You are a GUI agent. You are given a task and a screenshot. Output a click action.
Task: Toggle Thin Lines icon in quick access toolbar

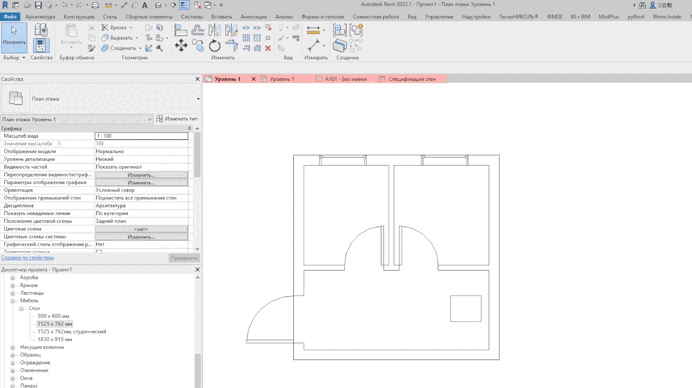coord(184,5)
